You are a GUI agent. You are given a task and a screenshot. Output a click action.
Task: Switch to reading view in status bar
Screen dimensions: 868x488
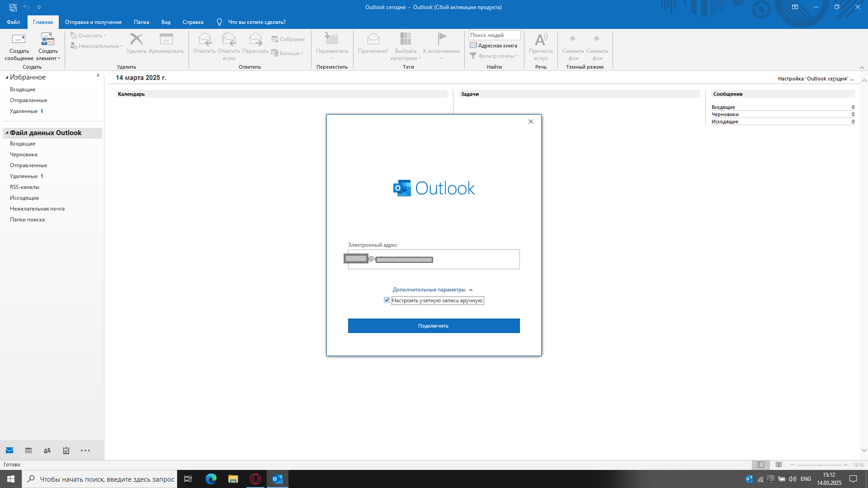778,465
